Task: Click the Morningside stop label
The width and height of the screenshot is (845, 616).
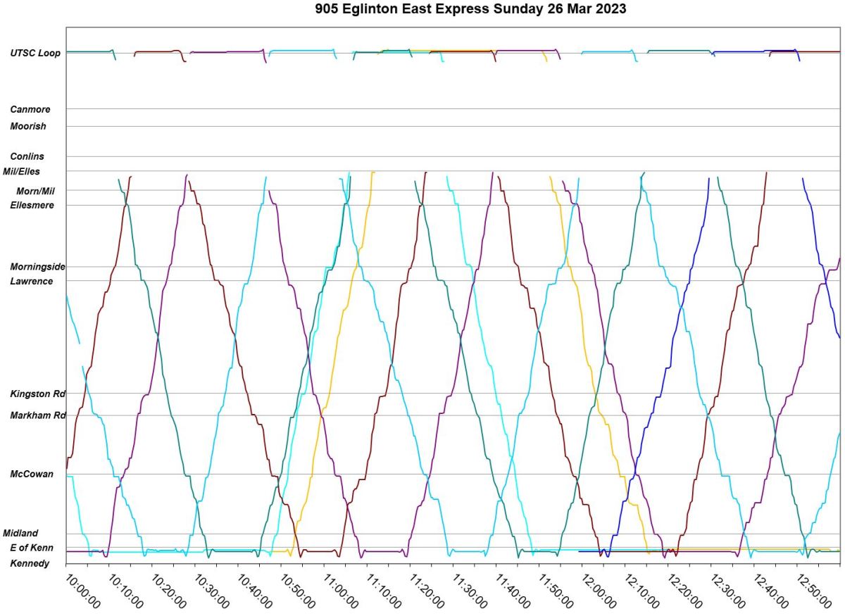Action: pos(37,267)
